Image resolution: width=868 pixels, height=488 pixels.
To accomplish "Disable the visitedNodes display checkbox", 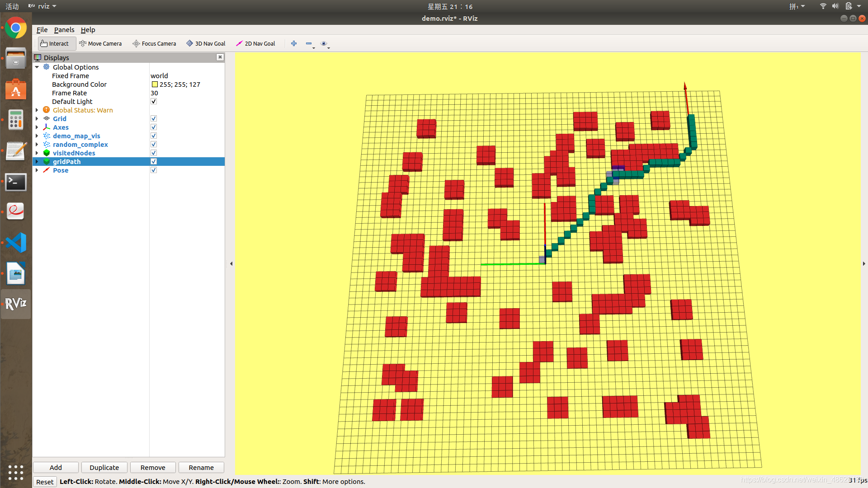I will pos(154,153).
